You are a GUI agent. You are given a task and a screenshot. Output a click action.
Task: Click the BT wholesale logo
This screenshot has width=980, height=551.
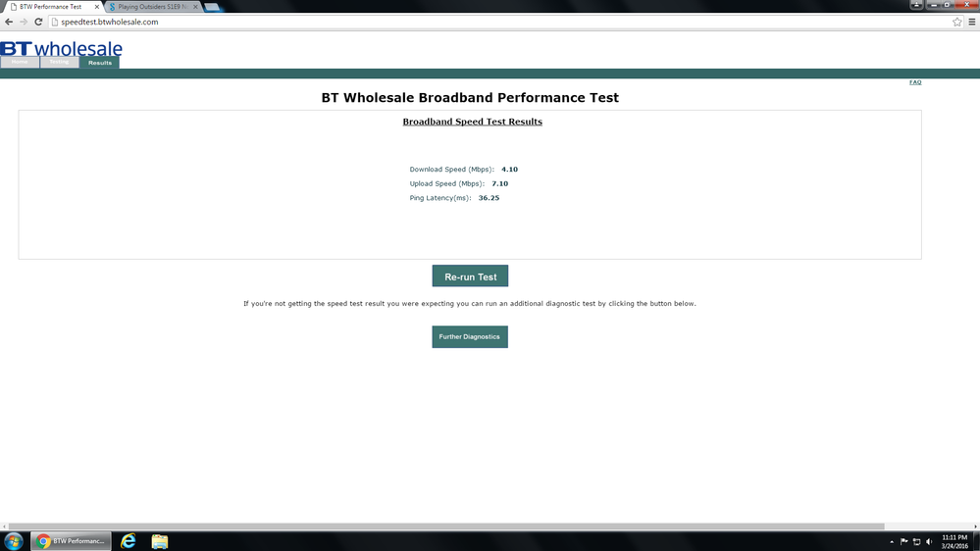click(x=61, y=48)
